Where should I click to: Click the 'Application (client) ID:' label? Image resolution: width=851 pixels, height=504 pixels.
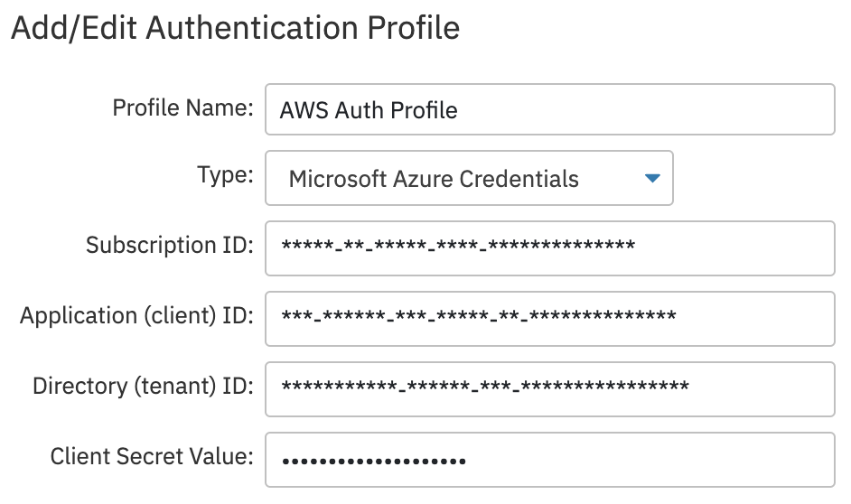tap(136, 316)
